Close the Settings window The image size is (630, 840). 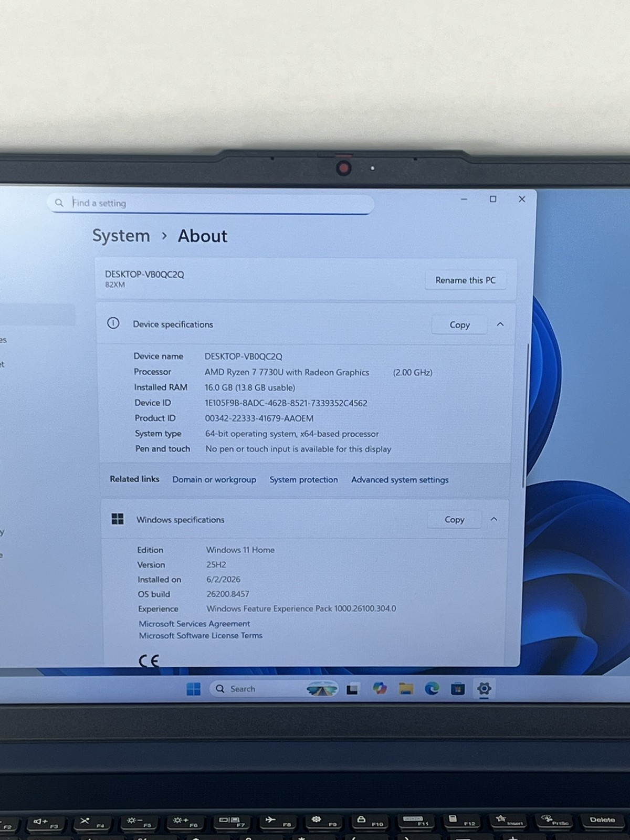(522, 199)
